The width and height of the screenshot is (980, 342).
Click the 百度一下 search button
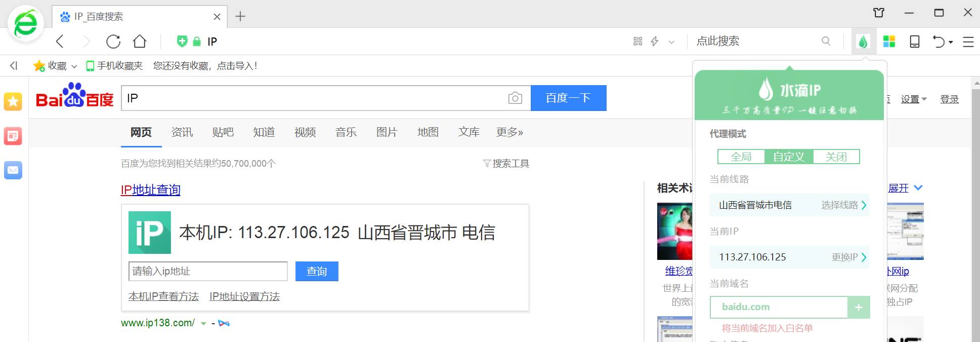pos(568,98)
